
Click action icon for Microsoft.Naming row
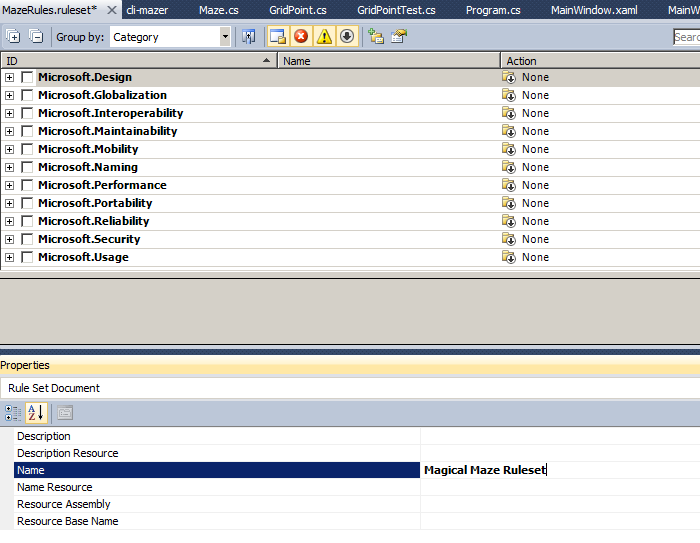point(509,167)
